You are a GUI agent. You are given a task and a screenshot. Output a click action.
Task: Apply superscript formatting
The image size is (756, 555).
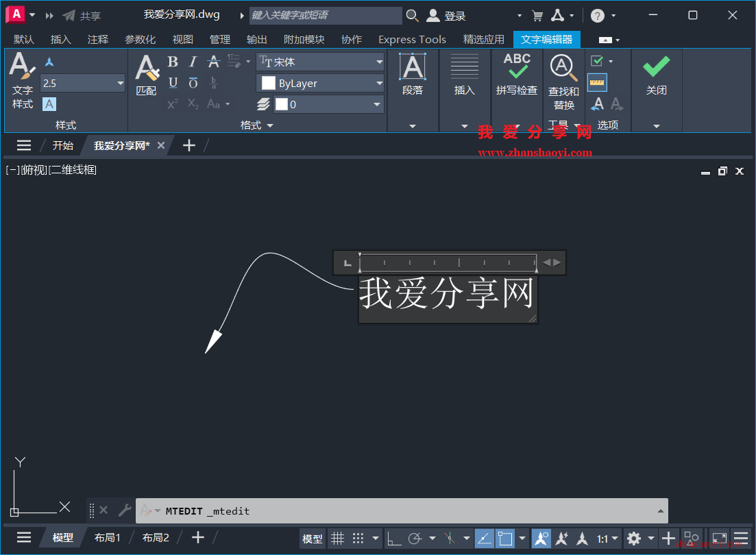[x=173, y=104]
